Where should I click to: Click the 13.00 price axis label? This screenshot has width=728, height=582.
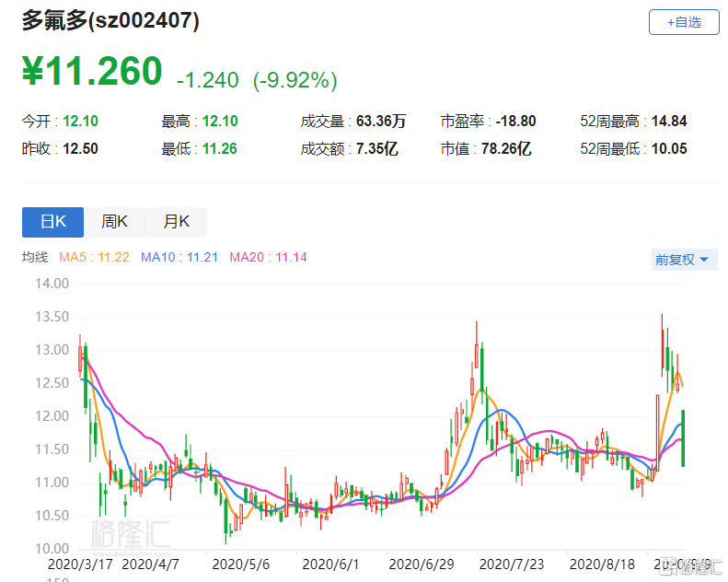(52, 350)
